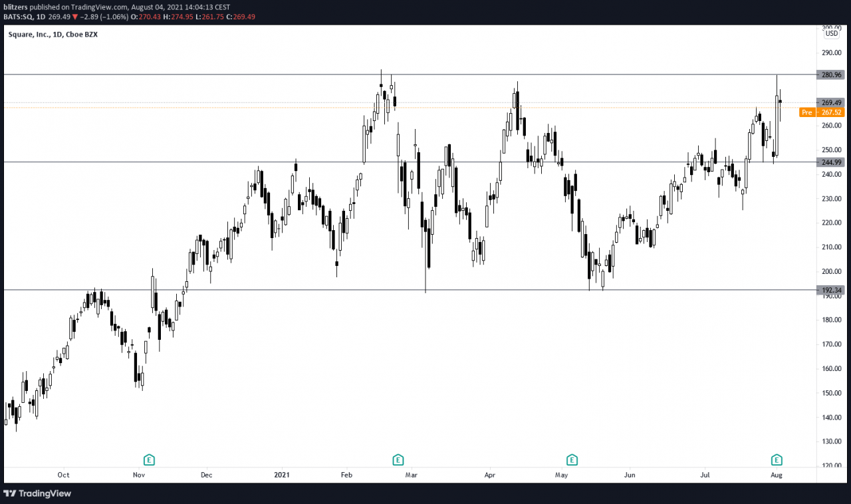
Task: Click the Oct label on time axis
Action: point(63,475)
